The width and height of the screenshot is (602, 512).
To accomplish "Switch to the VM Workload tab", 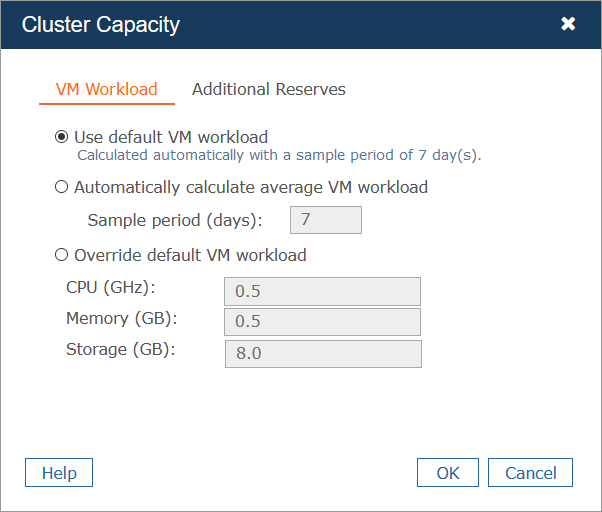I will point(107,89).
